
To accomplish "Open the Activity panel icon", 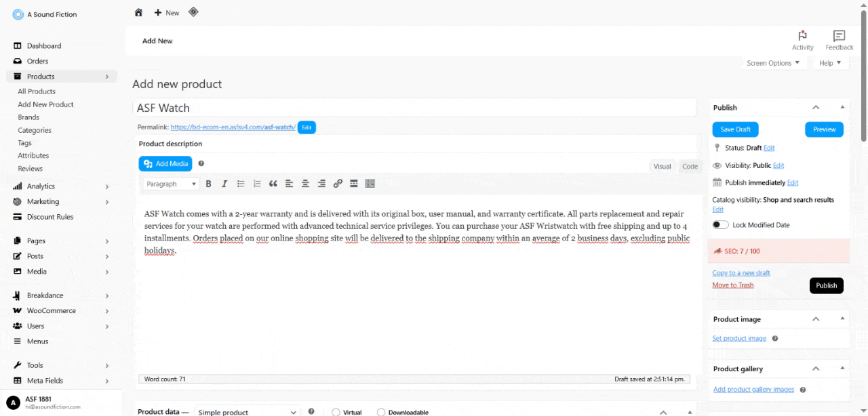I will point(802,40).
